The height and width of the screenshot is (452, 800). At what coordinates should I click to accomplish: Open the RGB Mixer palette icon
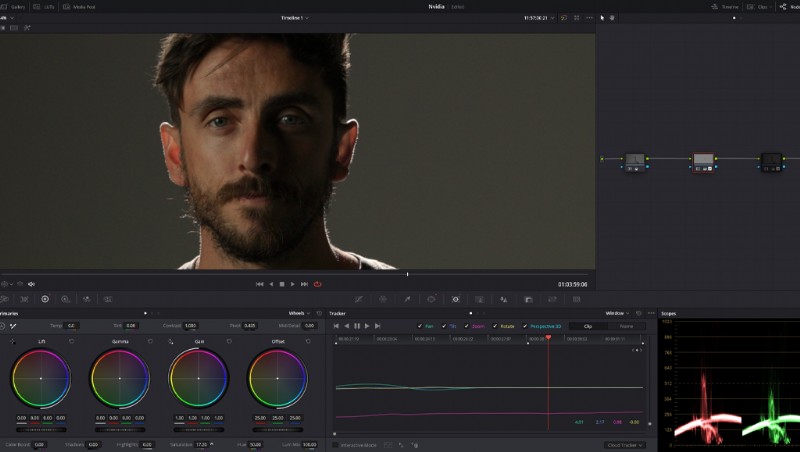pos(87,299)
